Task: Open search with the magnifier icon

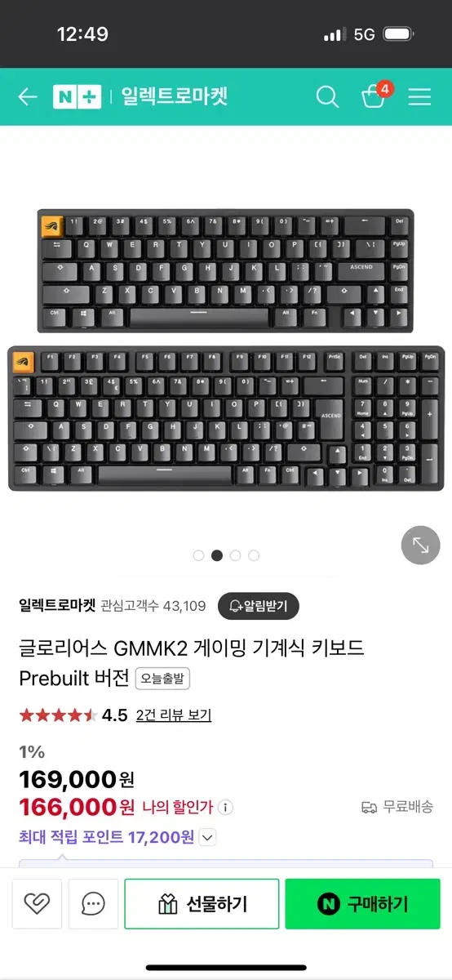Action: click(x=327, y=97)
